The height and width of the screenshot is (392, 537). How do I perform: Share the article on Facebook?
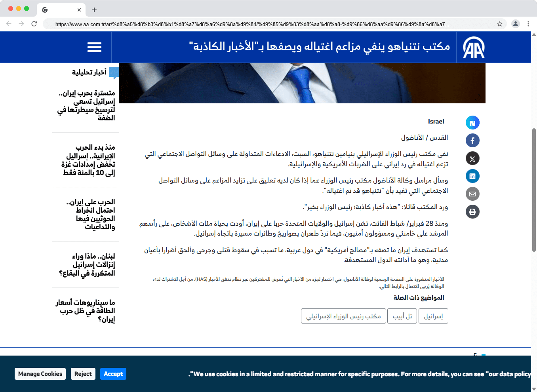click(472, 141)
